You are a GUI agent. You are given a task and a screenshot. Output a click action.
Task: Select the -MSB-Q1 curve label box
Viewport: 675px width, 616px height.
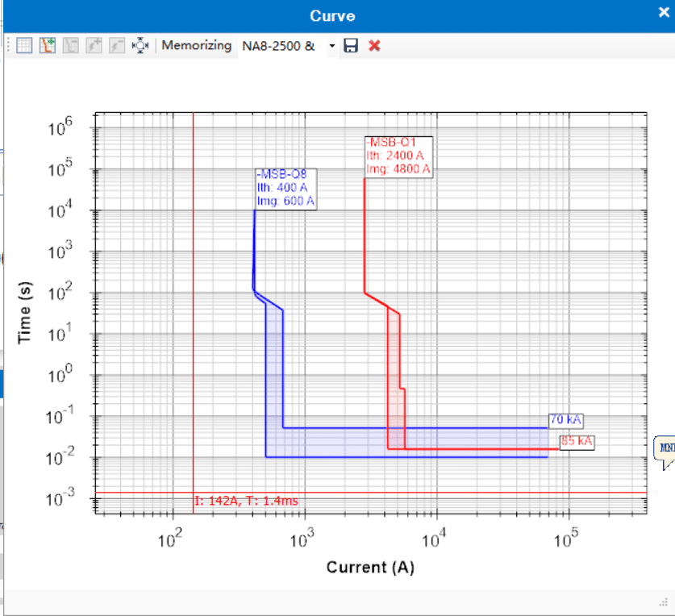click(x=398, y=156)
